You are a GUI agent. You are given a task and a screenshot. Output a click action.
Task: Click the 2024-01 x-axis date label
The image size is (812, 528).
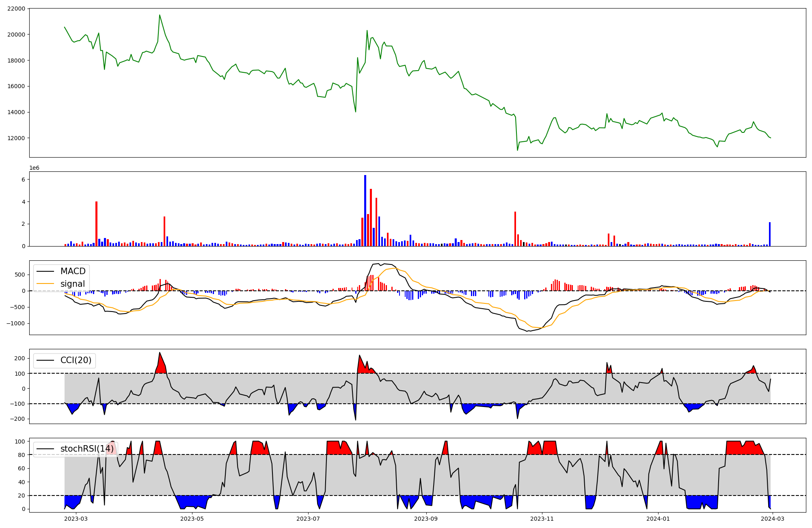click(658, 518)
